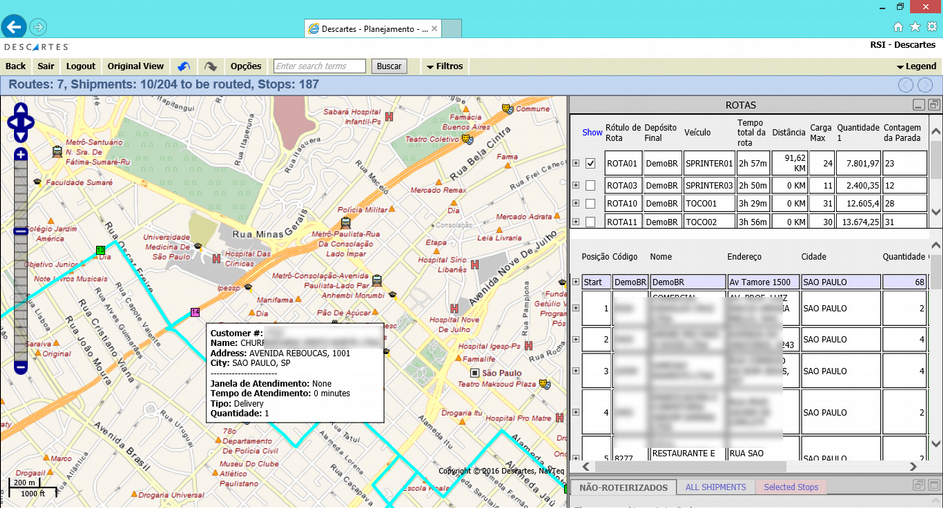Check the Show checkbox for ROTA03
943x508 pixels.
click(591, 186)
